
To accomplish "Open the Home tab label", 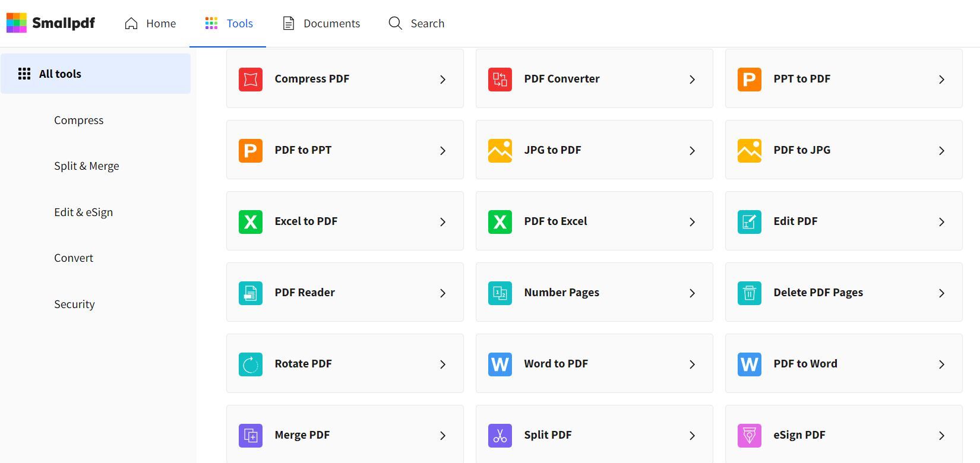I will 161,23.
